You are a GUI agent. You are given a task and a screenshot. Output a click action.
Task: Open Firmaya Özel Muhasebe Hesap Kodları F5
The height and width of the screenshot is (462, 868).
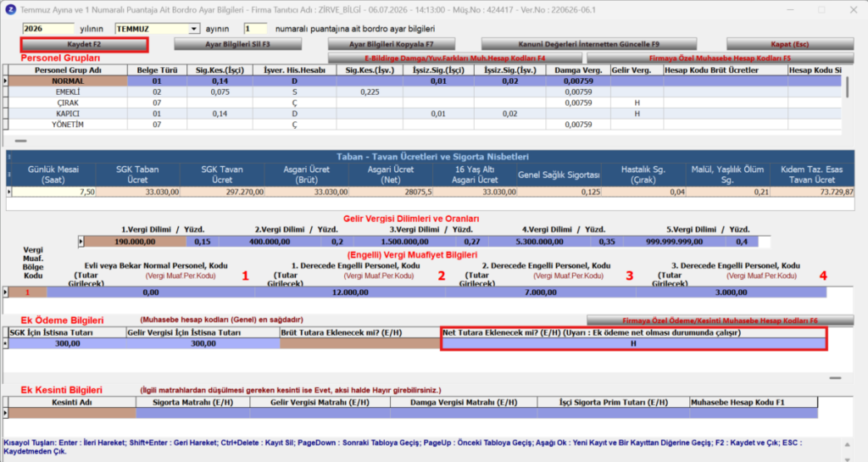(x=720, y=58)
